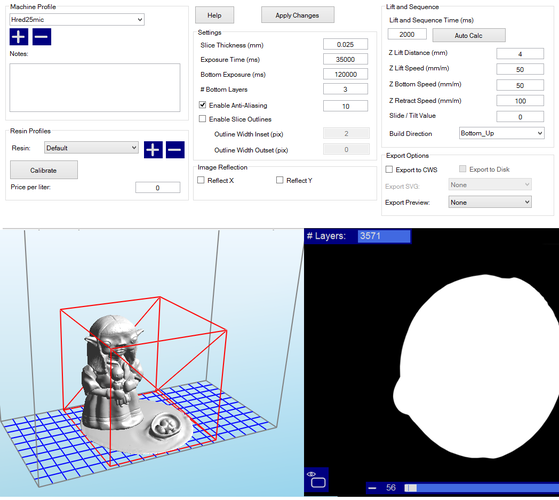Enable Slice Outlines checkbox
The image size is (559, 500).
[x=202, y=119]
